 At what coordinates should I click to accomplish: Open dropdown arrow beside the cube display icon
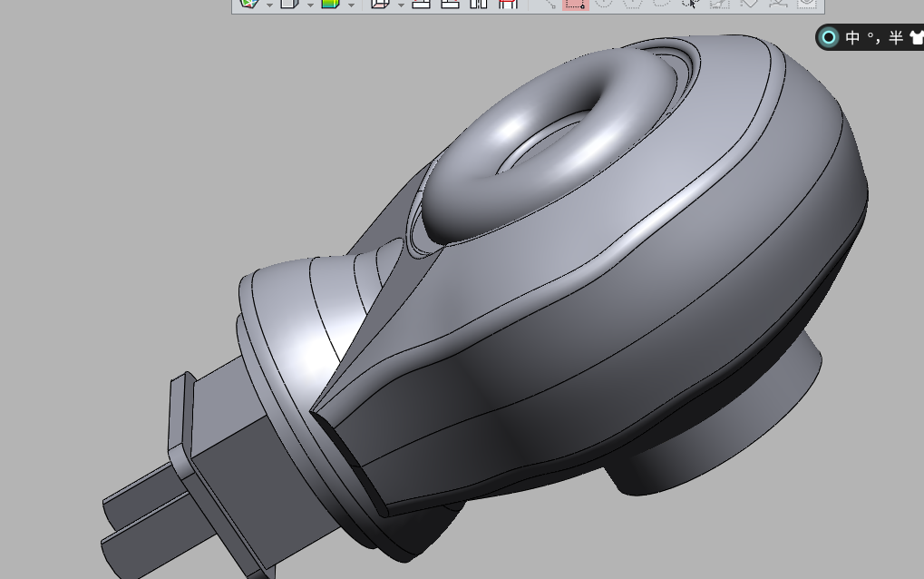click(310, 5)
